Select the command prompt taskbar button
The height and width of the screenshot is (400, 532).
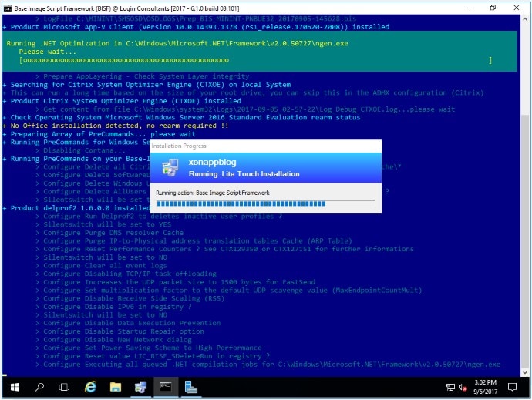tap(165, 387)
